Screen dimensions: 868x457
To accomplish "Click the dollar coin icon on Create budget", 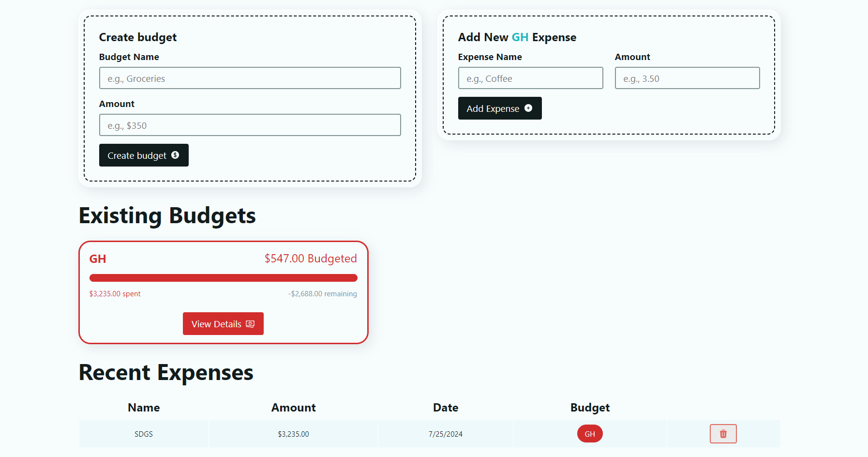I will [175, 155].
